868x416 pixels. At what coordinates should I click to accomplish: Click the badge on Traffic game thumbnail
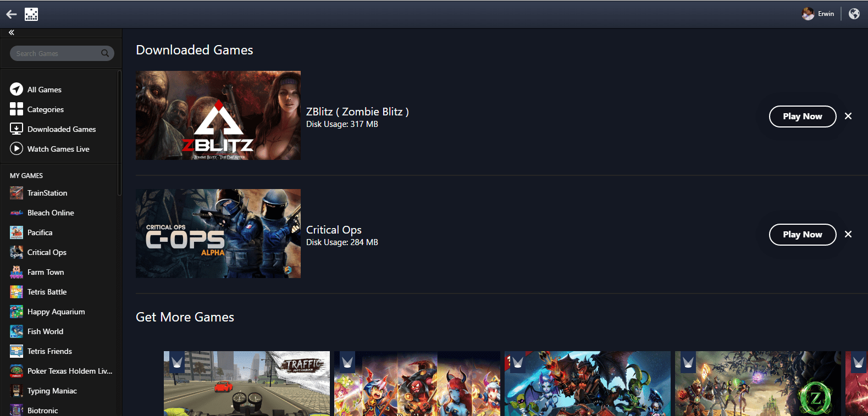pos(177,362)
